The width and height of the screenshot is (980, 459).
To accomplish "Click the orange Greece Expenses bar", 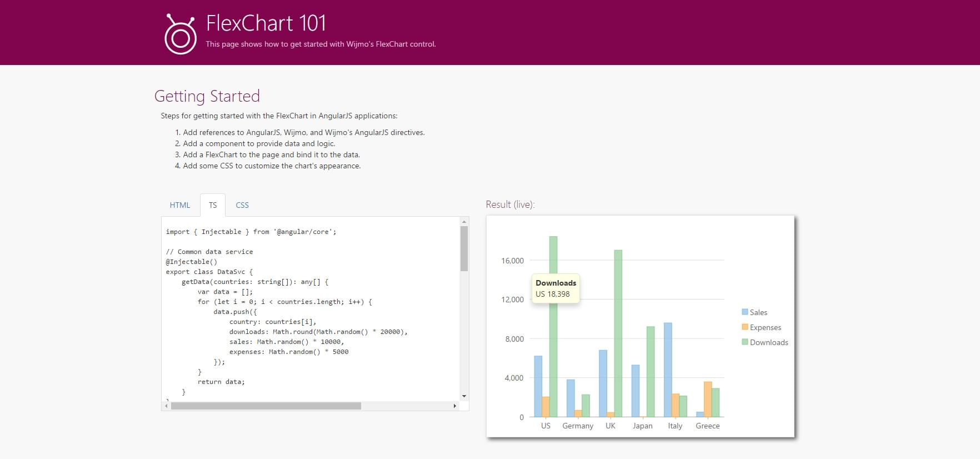I will pos(708,399).
